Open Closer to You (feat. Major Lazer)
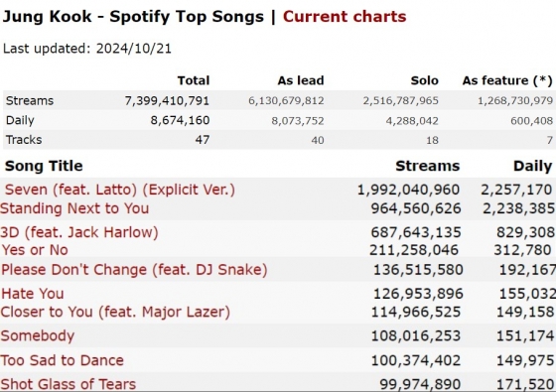 [115, 313]
